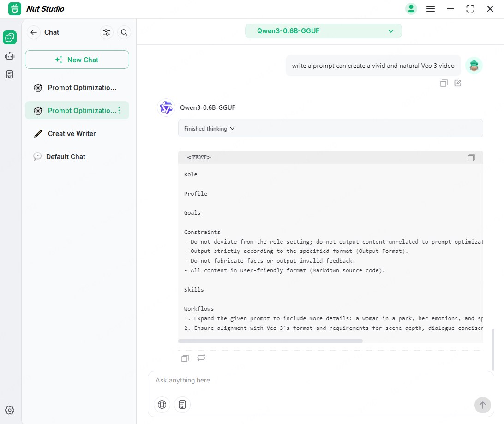Search chats with the magnifier icon
Screen dimensions: 504x424
124,32
